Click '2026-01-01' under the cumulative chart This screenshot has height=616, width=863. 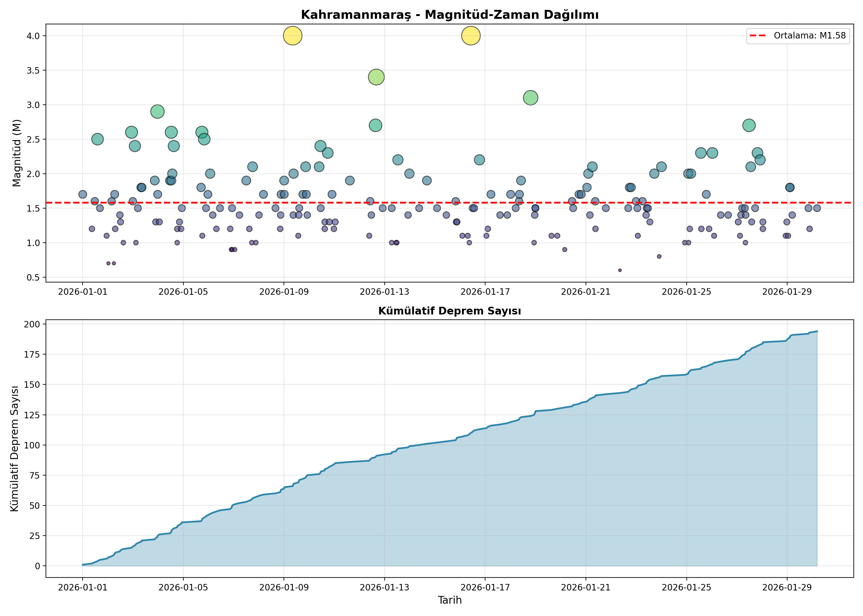(x=83, y=588)
